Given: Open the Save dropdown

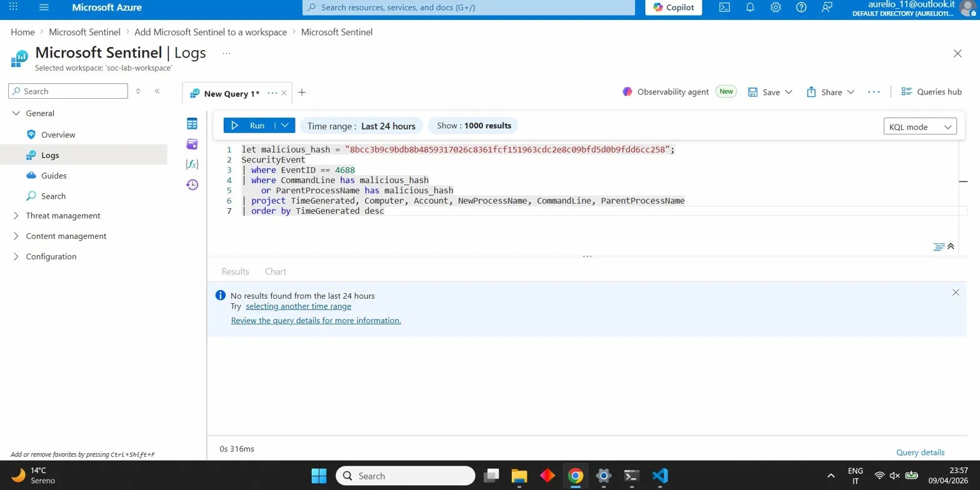Looking at the screenshot, I should [771, 92].
